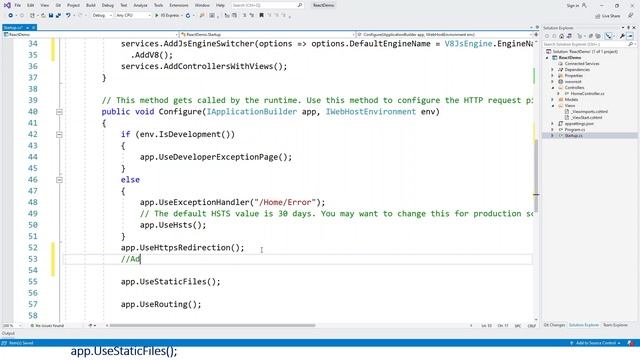Collapse the else block on line 46
This screenshot has width=640, height=360.
(59, 180)
